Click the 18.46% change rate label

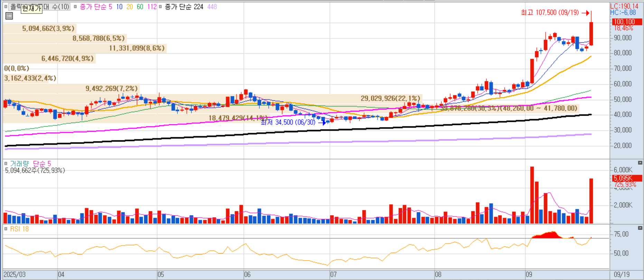click(624, 28)
